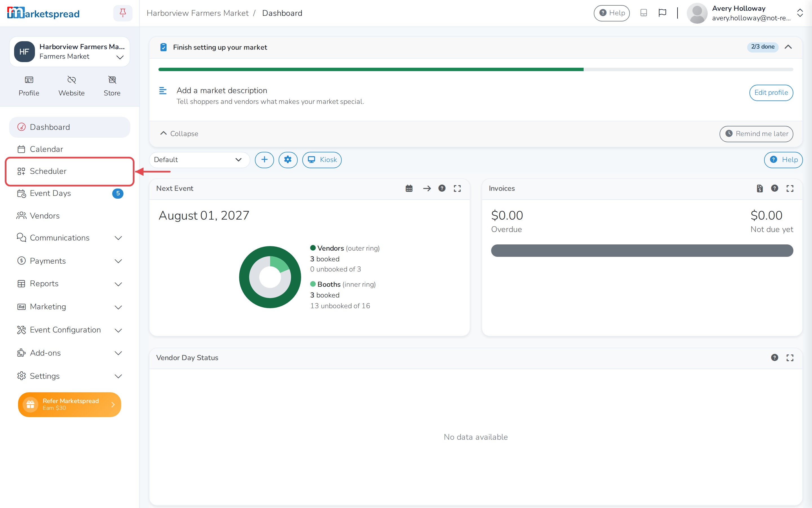Expand Payments menu
The width and height of the screenshot is (812, 508).
point(69,261)
